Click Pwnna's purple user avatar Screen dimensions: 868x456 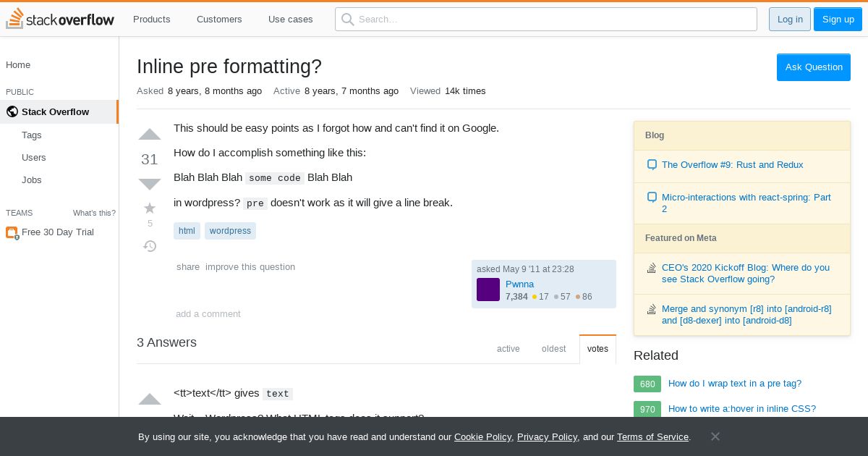[x=488, y=290]
